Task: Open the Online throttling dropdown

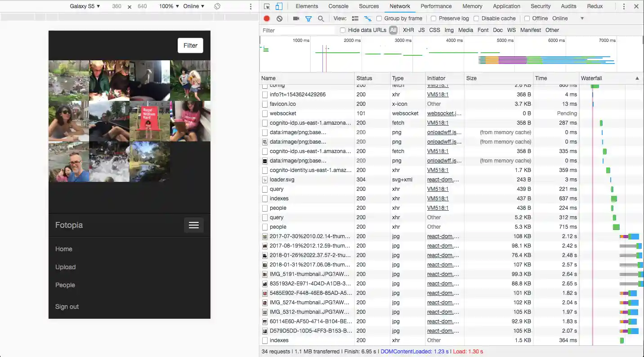Action: coord(193,6)
